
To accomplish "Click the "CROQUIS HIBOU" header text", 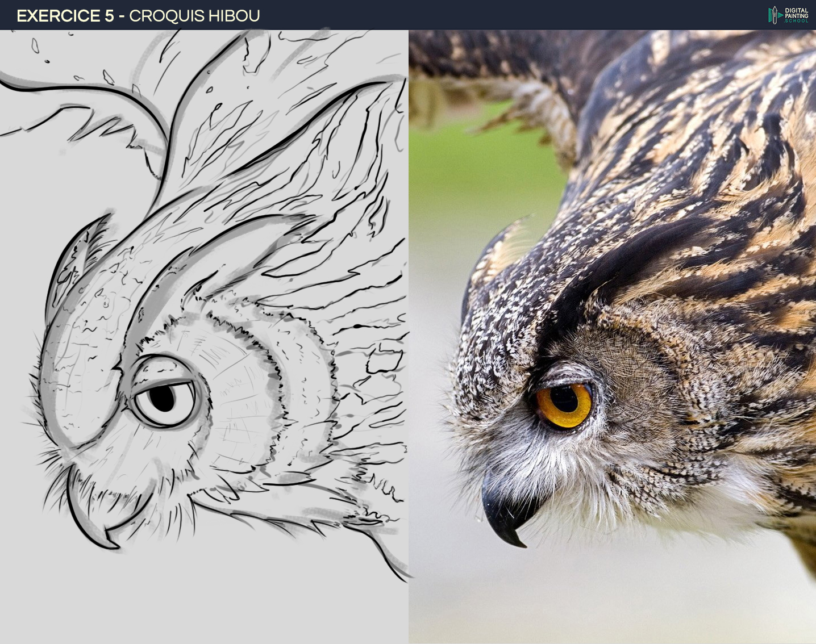I will tap(194, 16).
